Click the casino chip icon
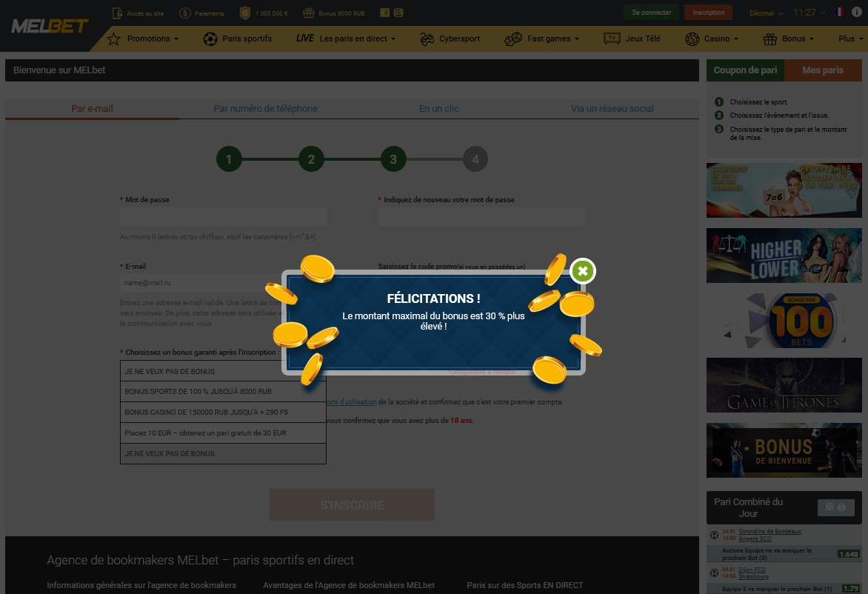 pos(692,39)
